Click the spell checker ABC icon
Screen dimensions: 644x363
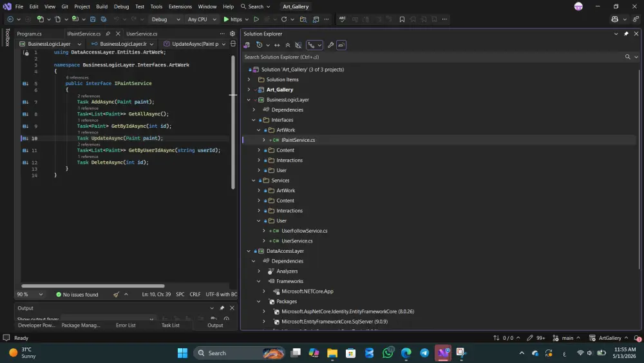click(343, 19)
